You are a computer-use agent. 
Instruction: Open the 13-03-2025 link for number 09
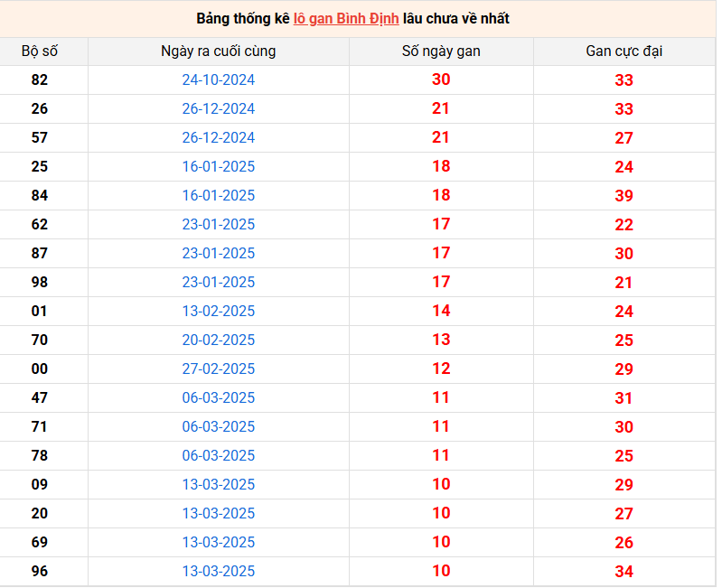[x=219, y=484]
